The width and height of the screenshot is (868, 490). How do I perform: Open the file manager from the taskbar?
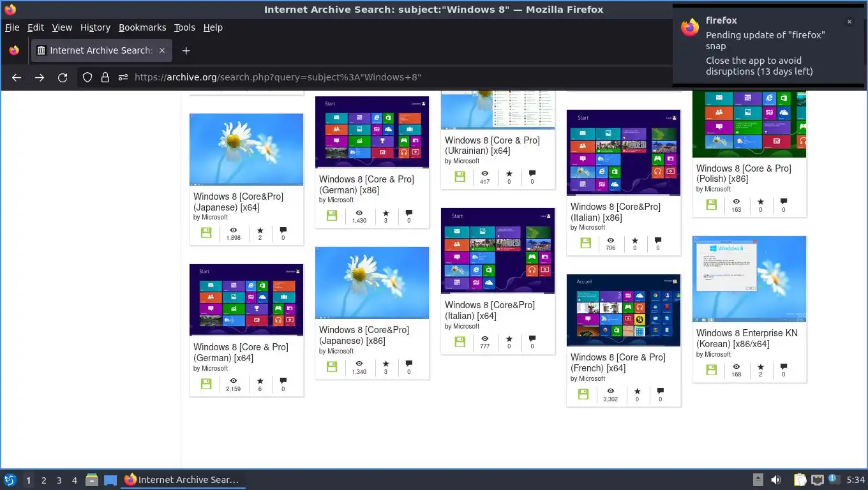pyautogui.click(x=91, y=480)
